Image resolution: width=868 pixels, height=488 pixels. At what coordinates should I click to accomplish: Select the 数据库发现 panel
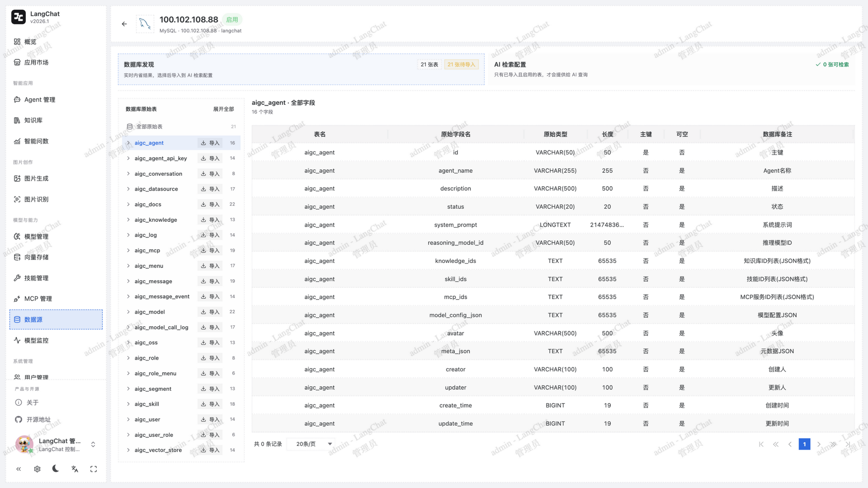(301, 69)
